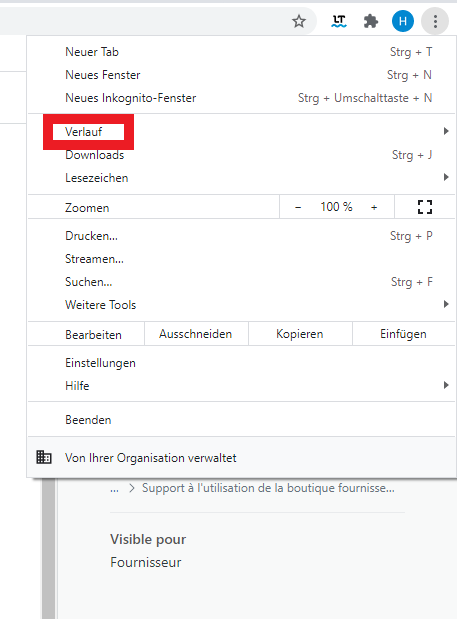Open the Extensions puzzle piece icon
The image size is (457, 619).
[x=371, y=21]
